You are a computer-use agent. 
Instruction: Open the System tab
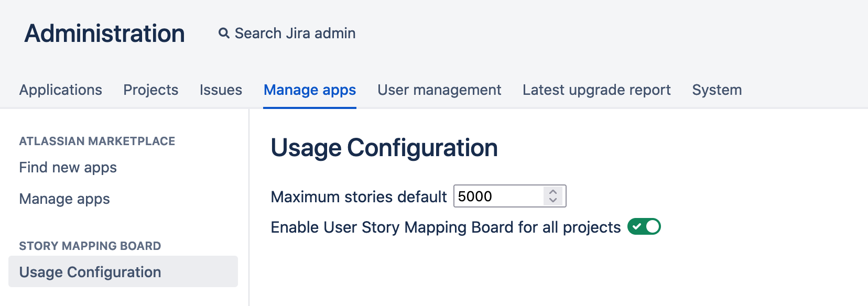pyautogui.click(x=717, y=90)
